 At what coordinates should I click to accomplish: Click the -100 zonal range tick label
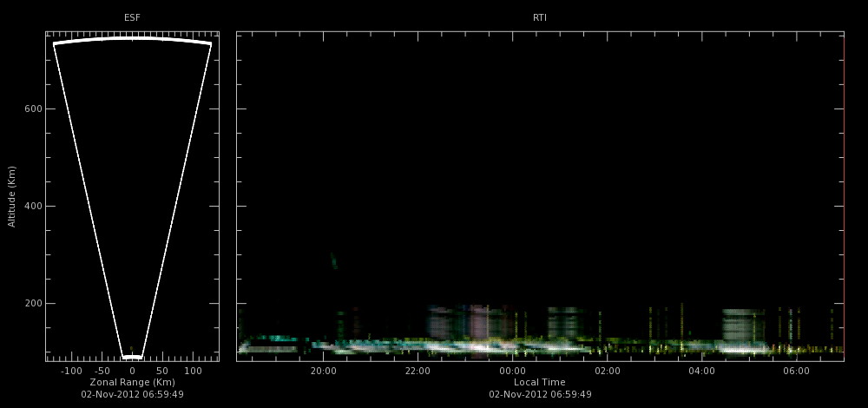click(71, 371)
